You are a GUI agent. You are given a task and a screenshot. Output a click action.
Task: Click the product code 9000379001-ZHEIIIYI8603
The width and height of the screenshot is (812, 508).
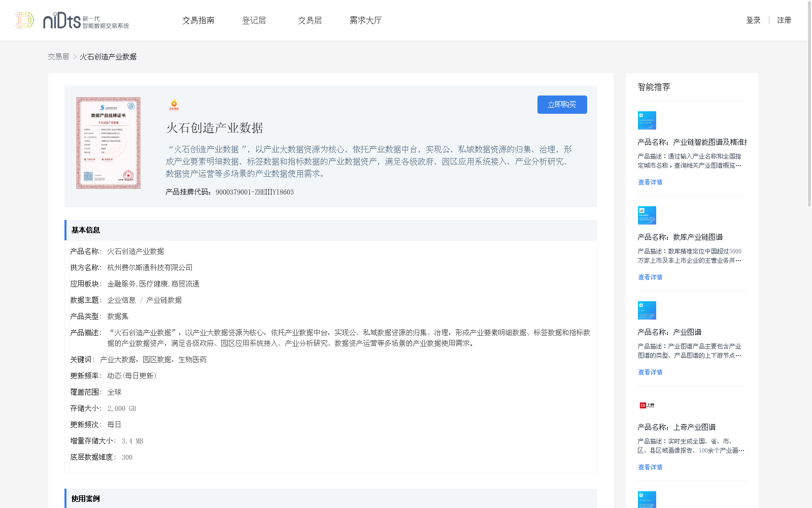click(255, 192)
